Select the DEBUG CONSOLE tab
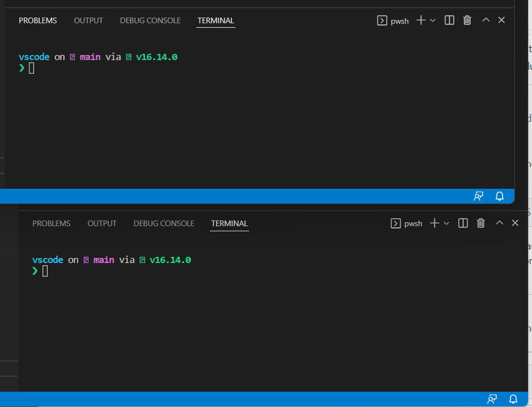The height and width of the screenshot is (407, 532). [x=150, y=20]
